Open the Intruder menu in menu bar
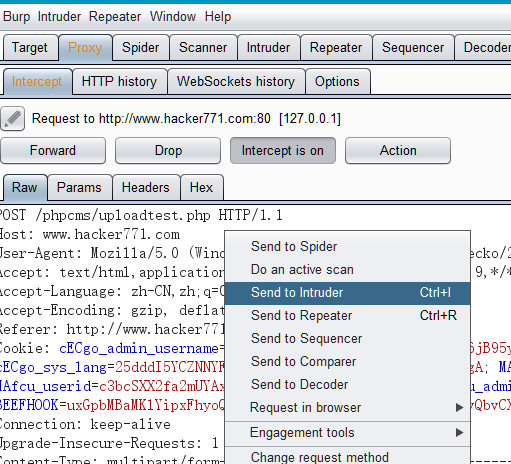The width and height of the screenshot is (511, 464). point(59,17)
